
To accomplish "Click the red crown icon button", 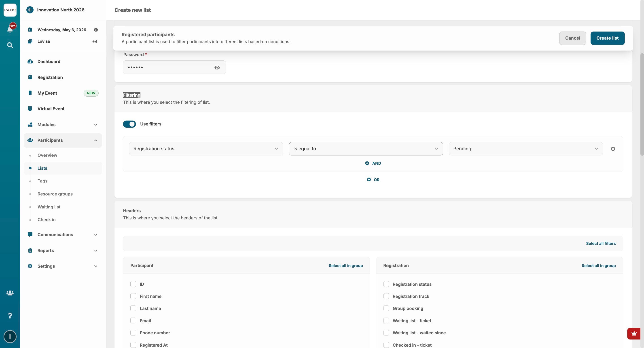I will 634,333.
